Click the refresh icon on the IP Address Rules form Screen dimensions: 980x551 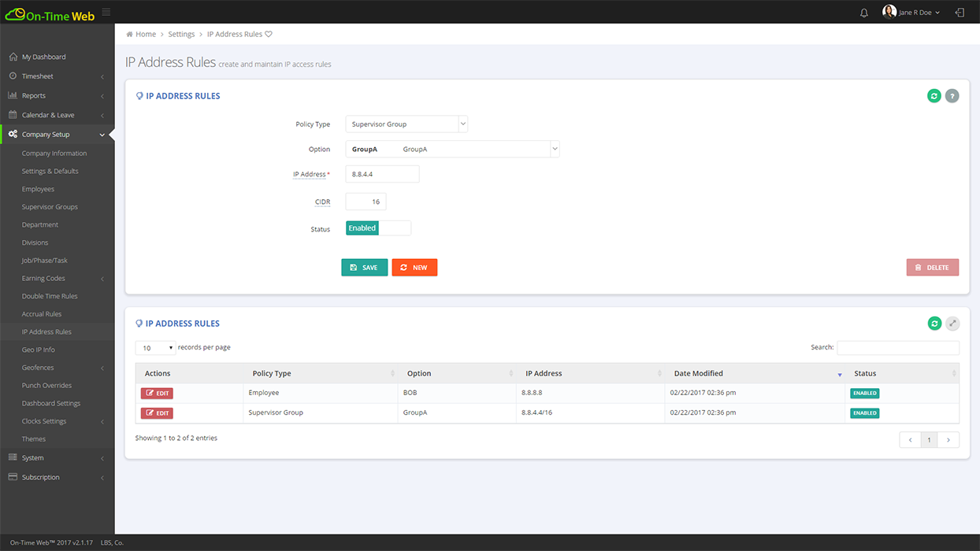pyautogui.click(x=934, y=95)
